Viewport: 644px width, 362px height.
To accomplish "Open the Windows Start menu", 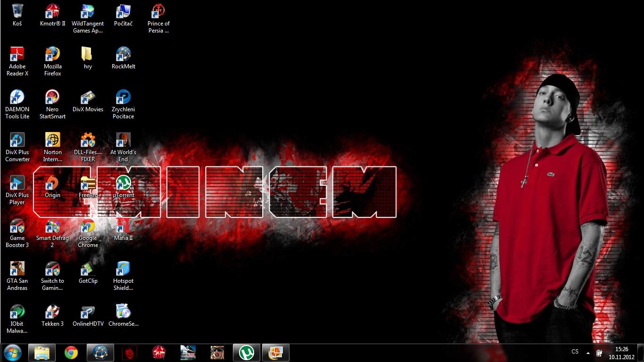I will (x=12, y=353).
